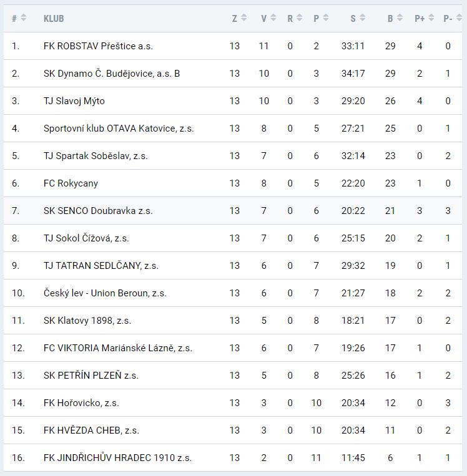Click the KLUB column header
Screen dimensions: 467x476
[x=54, y=18]
